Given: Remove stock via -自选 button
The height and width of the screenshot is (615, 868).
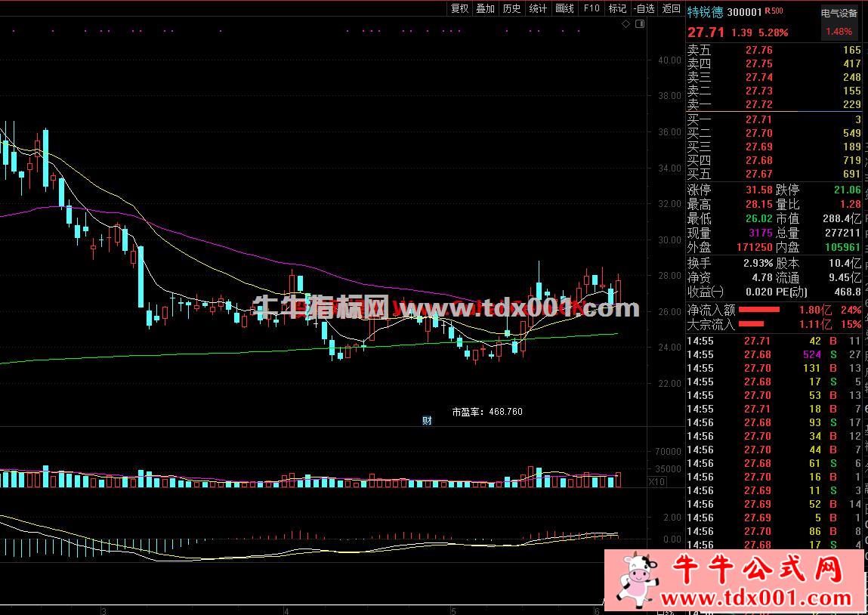Looking at the screenshot, I should pyautogui.click(x=644, y=8).
